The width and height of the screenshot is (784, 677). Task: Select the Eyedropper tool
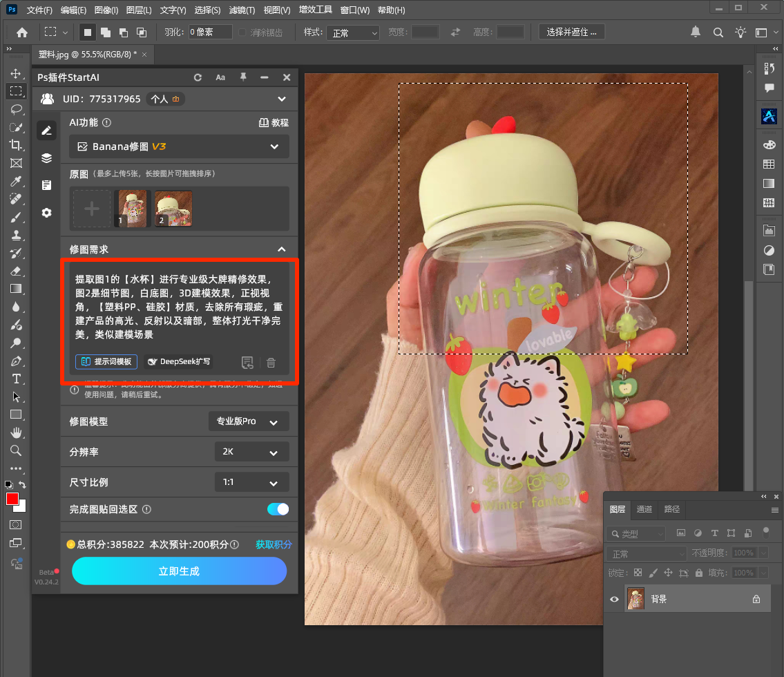click(16, 181)
